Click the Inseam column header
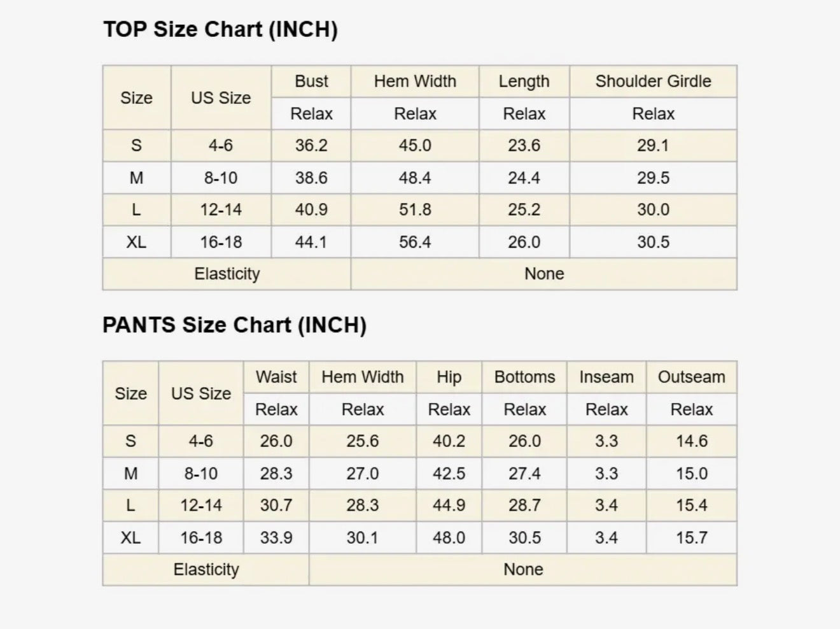The height and width of the screenshot is (629, 840). click(x=606, y=377)
